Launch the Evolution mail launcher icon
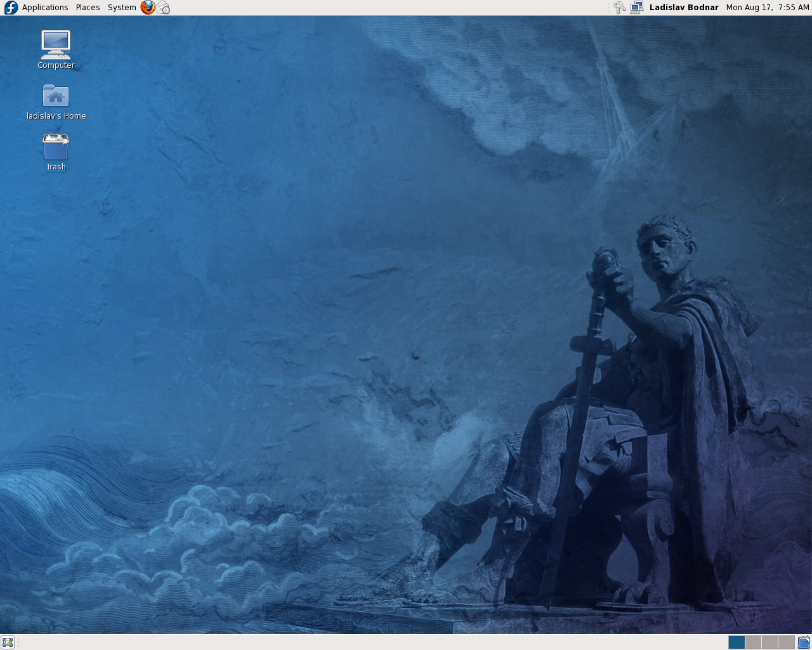Image resolution: width=812 pixels, height=650 pixels. click(x=164, y=8)
